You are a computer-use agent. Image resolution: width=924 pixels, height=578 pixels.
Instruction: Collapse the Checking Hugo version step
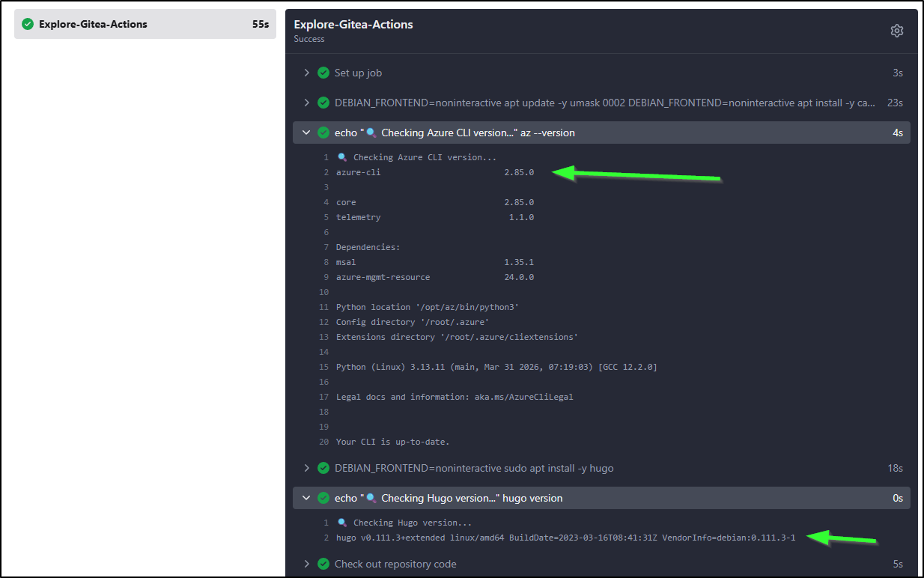click(x=306, y=498)
